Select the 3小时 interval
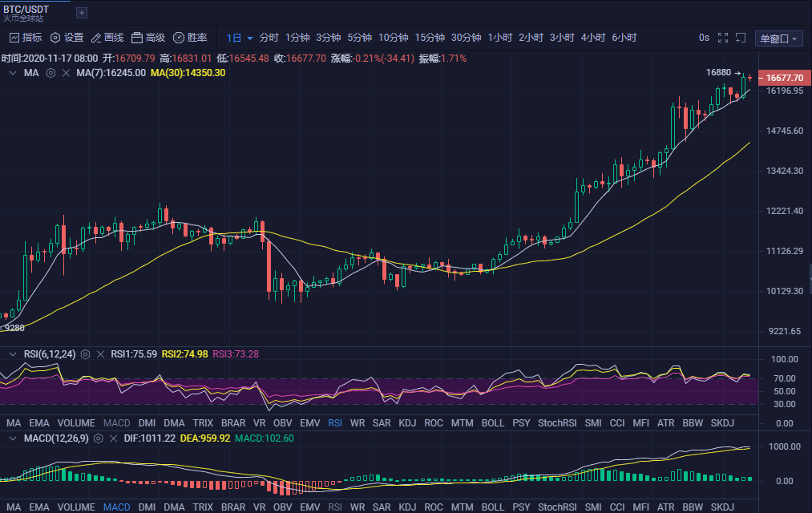Viewport: 812px width, 513px height. coord(562,37)
